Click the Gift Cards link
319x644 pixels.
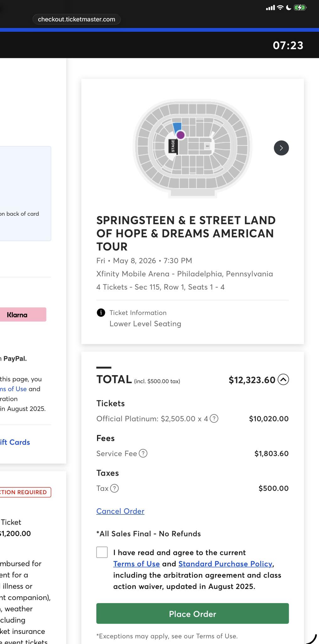click(x=15, y=442)
